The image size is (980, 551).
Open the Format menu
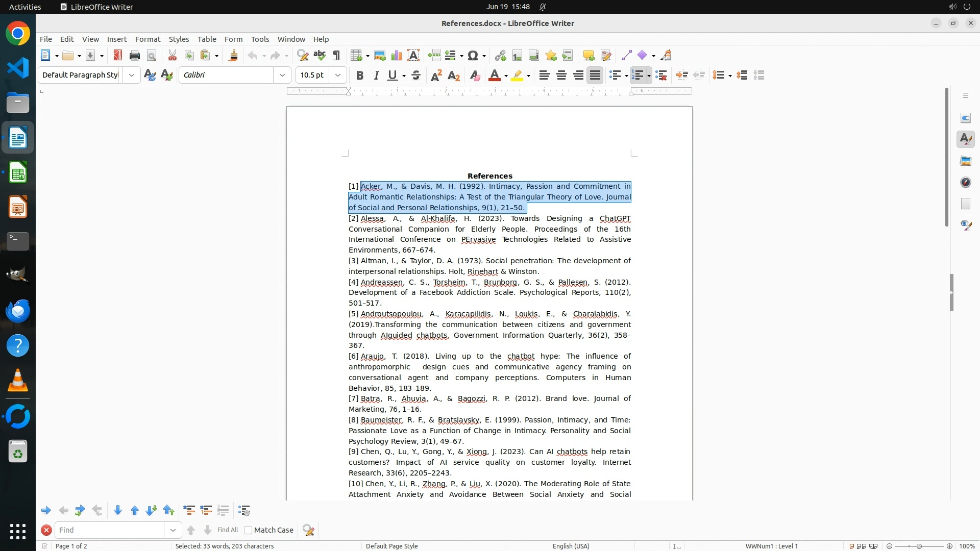(x=148, y=39)
